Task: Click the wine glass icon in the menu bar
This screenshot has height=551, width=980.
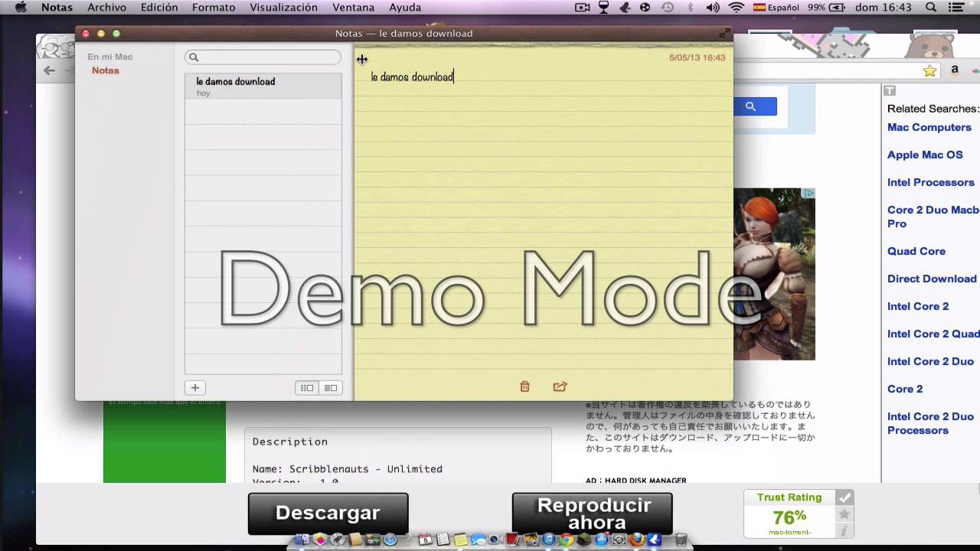Action: (603, 8)
